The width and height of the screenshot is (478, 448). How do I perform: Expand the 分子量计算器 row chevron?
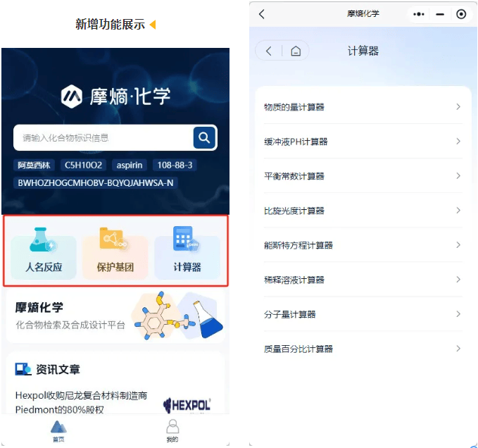(458, 314)
